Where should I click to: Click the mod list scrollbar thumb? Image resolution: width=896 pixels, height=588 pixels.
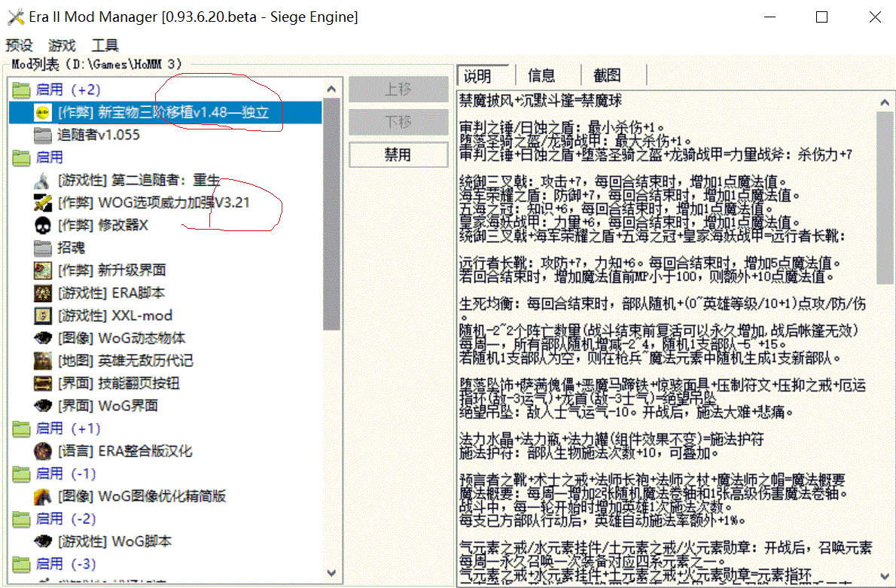click(331, 215)
